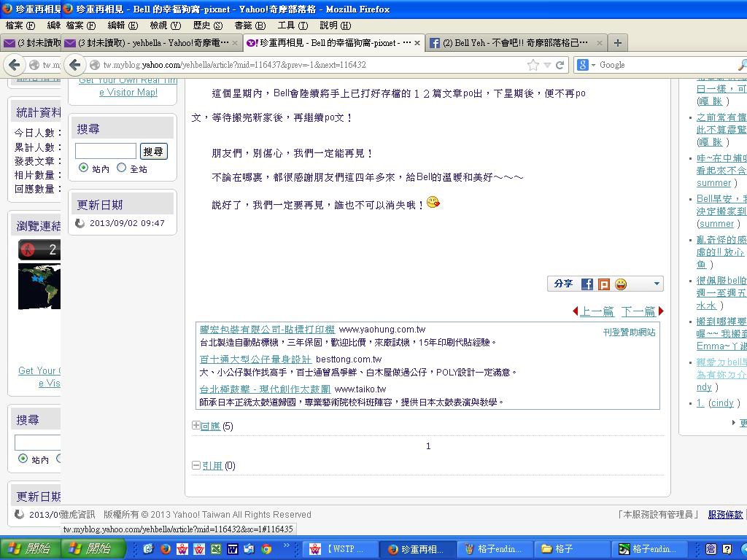Open the 工具 (T) menu
The height and width of the screenshot is (560, 747).
pyautogui.click(x=293, y=26)
